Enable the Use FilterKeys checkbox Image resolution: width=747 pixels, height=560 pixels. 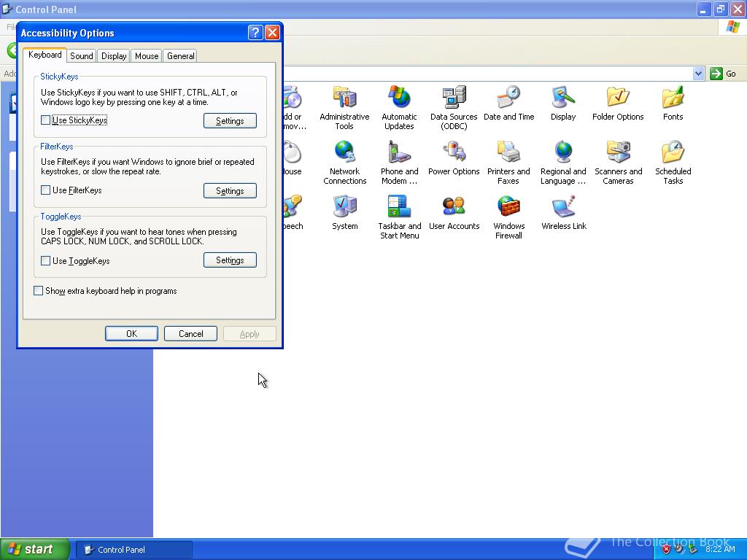point(45,190)
